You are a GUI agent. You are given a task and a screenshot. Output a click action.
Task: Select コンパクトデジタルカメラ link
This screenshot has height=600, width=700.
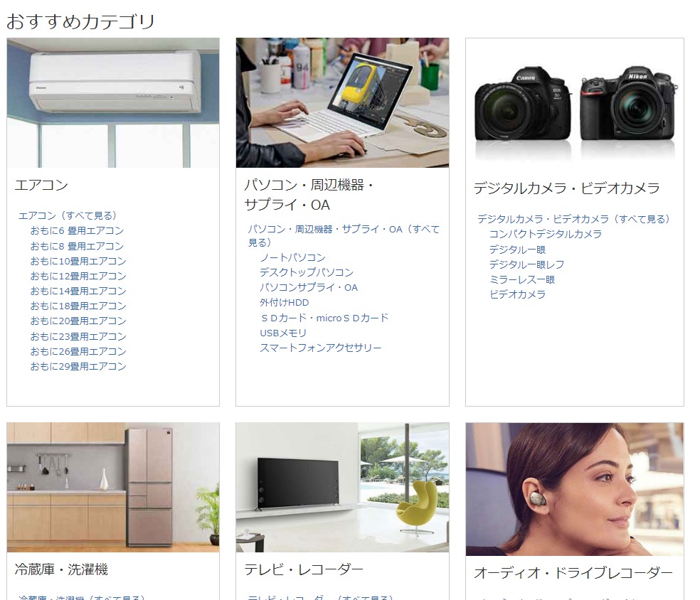click(x=545, y=234)
